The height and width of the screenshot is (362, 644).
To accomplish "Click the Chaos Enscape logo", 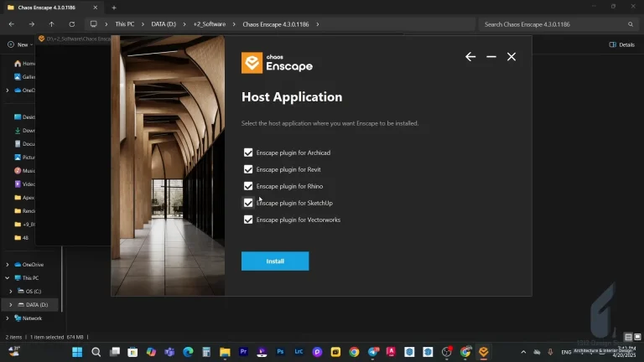I will tap(277, 63).
